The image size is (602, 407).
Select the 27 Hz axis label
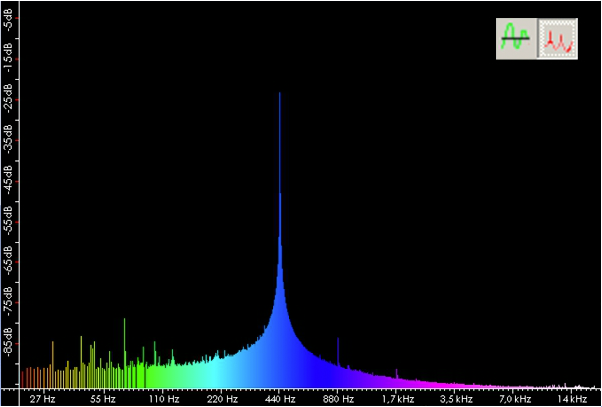[x=43, y=399]
